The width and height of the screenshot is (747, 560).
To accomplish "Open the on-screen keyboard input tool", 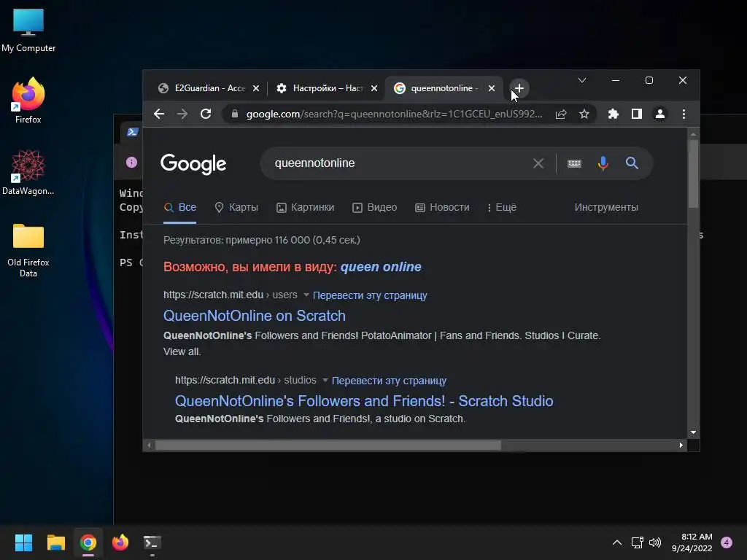I will coord(574,163).
